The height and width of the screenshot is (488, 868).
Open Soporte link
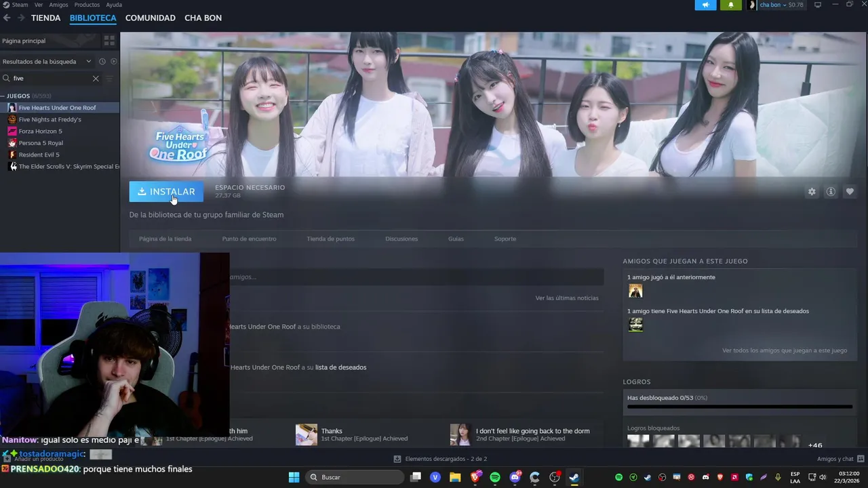pos(505,239)
